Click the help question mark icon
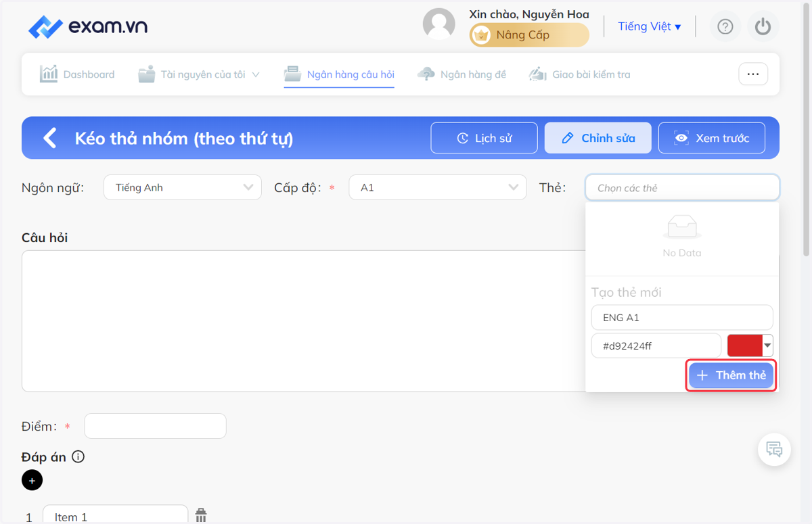 pyautogui.click(x=725, y=26)
